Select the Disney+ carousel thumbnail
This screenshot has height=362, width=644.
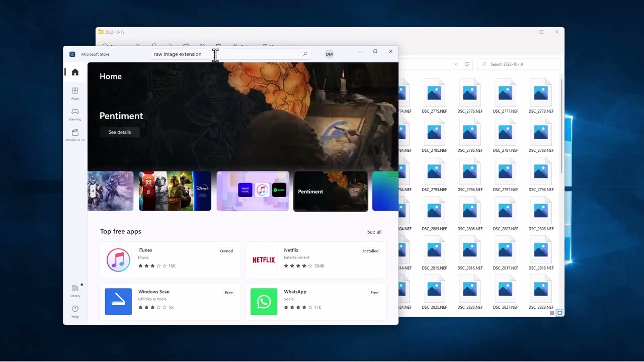tap(175, 191)
